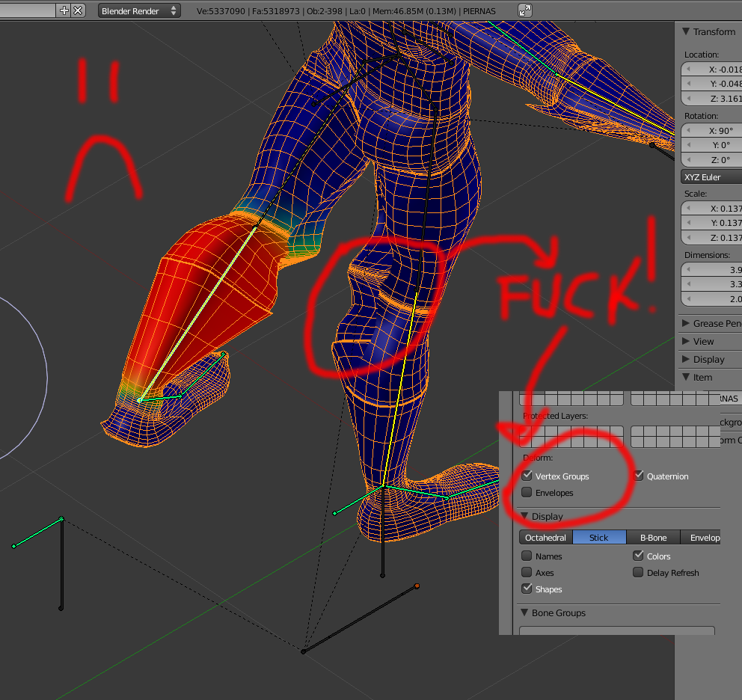This screenshot has height=700, width=742.
Task: Toggle the Shapes checkbox
Action: coord(527,589)
